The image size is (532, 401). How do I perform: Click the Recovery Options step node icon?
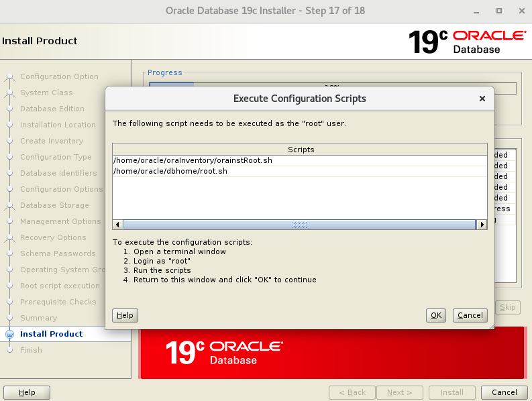(x=10, y=238)
